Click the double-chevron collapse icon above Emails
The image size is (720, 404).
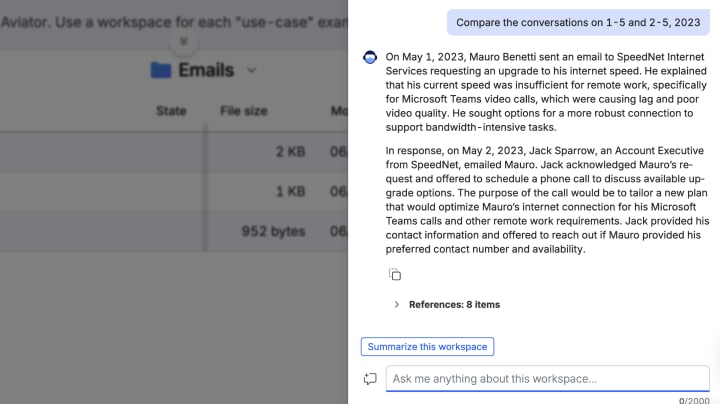[x=183, y=42]
